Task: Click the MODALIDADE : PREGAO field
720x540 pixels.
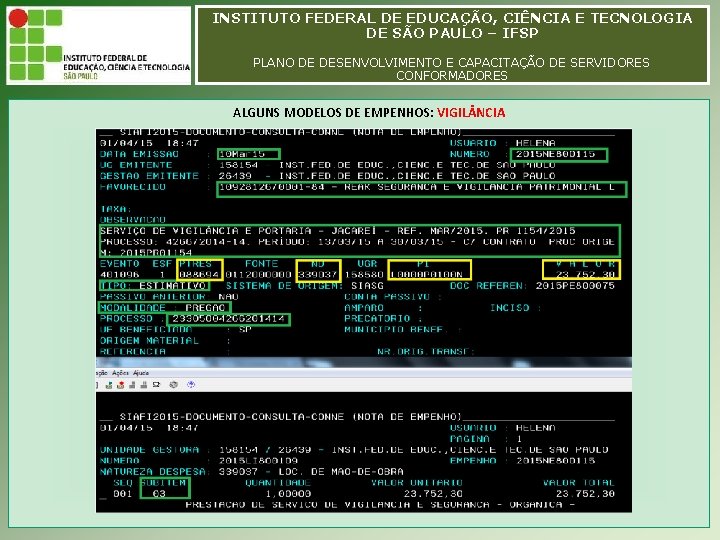Action: 164,308
